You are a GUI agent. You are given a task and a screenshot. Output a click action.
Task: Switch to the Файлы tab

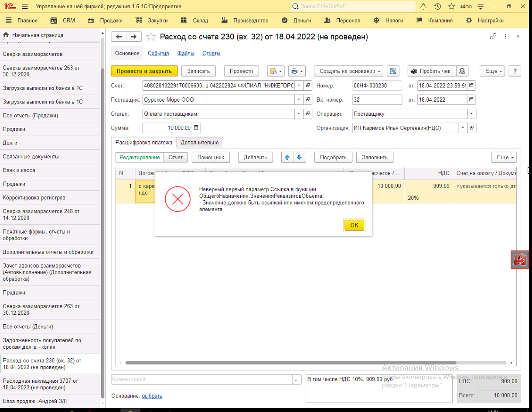coord(186,53)
